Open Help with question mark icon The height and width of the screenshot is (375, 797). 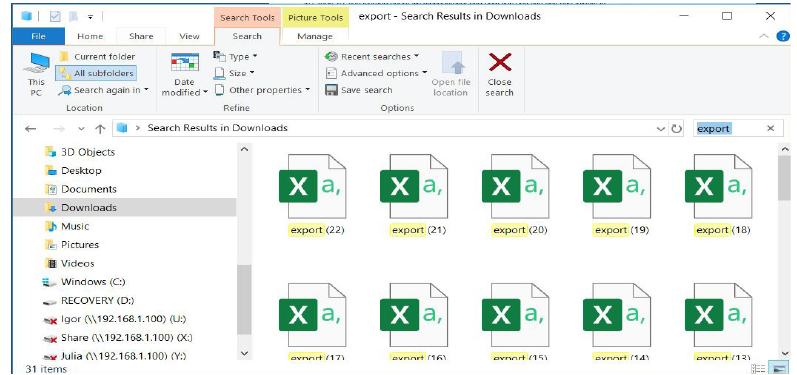click(x=783, y=36)
